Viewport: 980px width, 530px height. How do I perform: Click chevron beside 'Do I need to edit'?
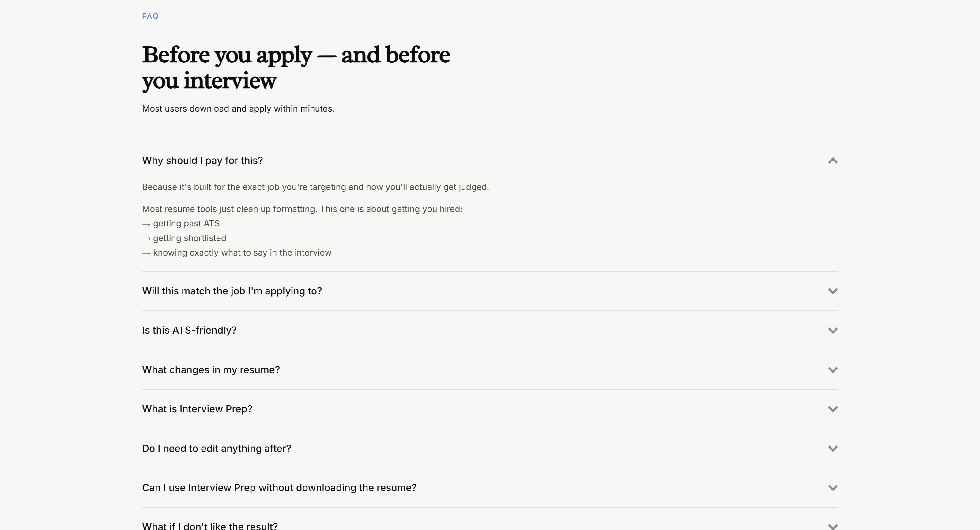[832, 449]
